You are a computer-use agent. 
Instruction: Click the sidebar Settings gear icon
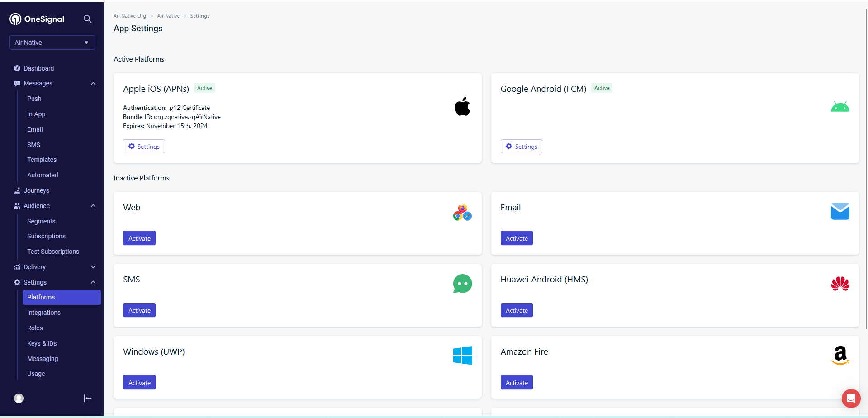click(x=17, y=282)
